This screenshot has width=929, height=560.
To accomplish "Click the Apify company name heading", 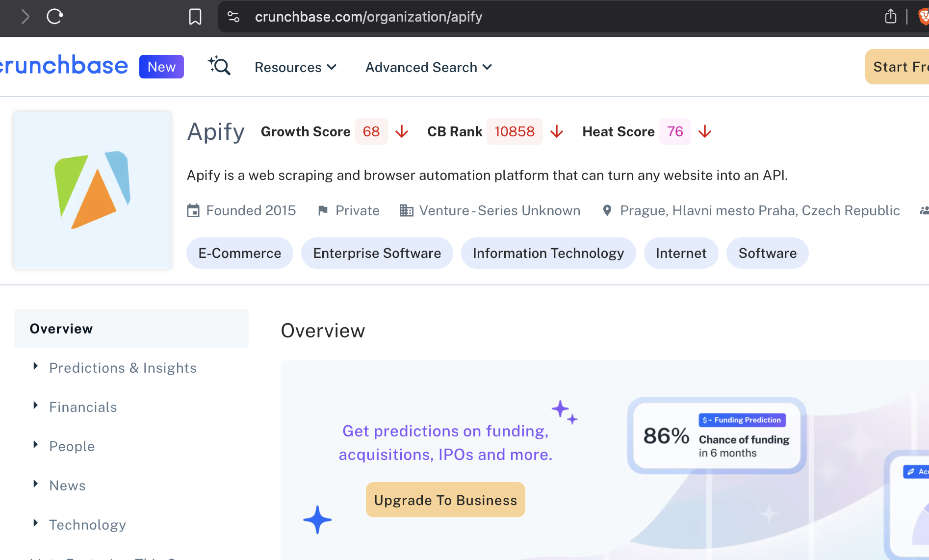I will pos(216,131).
